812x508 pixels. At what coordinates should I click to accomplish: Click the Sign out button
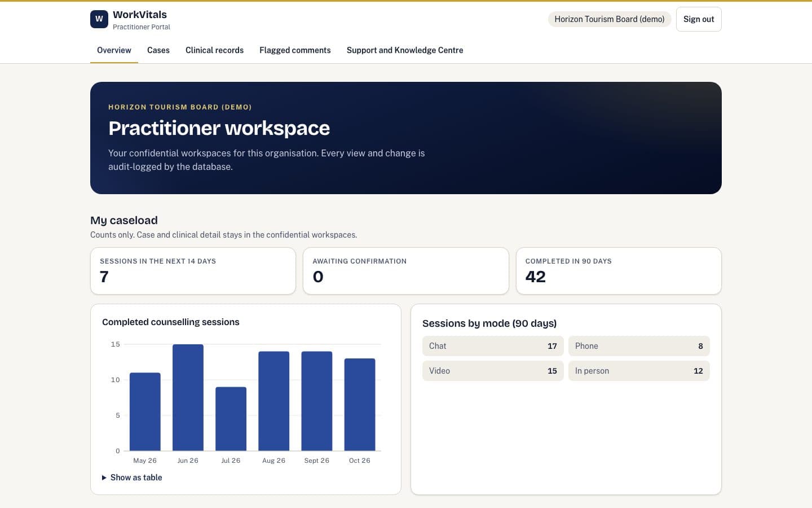pyautogui.click(x=699, y=19)
